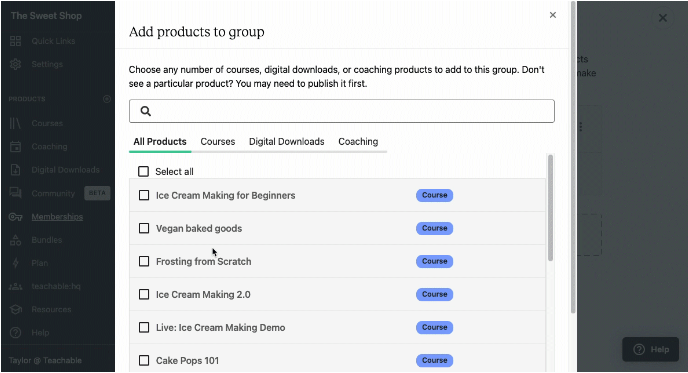Open Bundles in the sidebar

pos(47,240)
